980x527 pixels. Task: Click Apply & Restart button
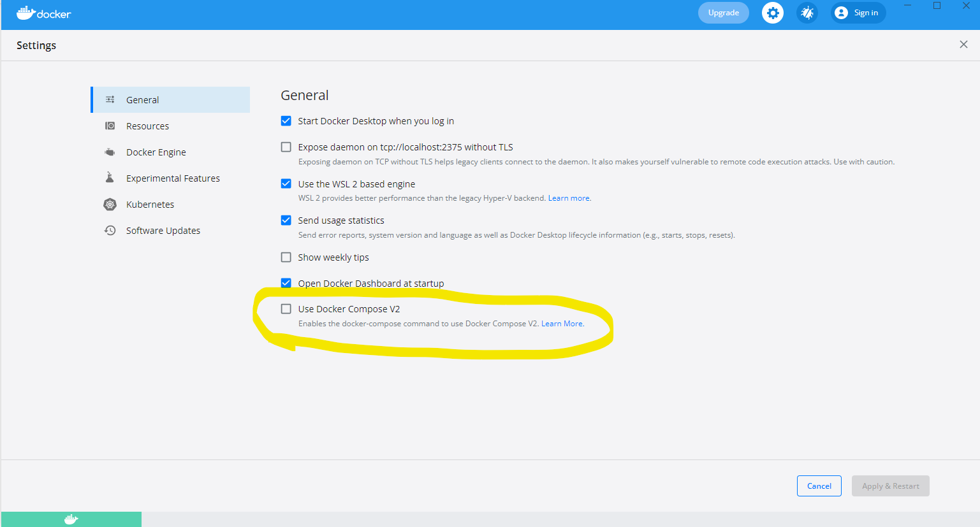coord(891,486)
